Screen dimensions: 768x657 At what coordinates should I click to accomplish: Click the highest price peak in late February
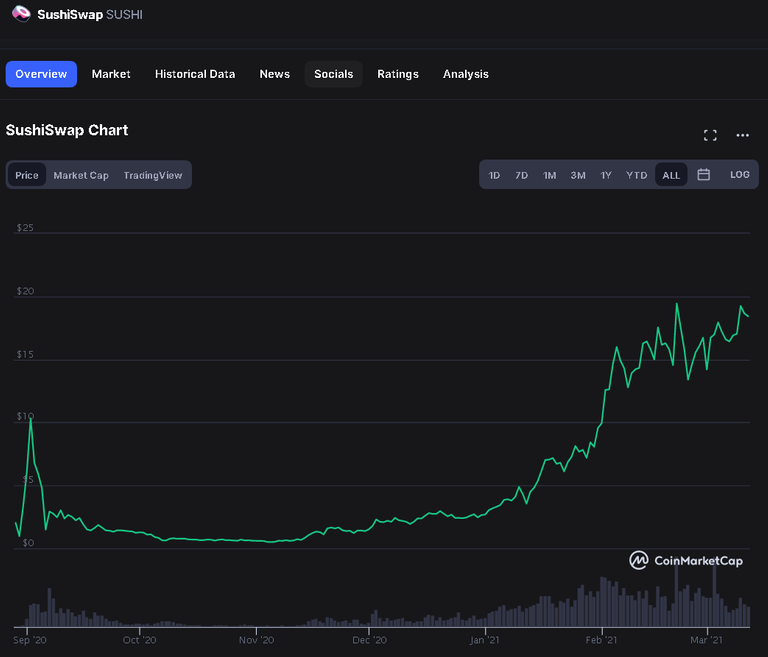click(677, 304)
